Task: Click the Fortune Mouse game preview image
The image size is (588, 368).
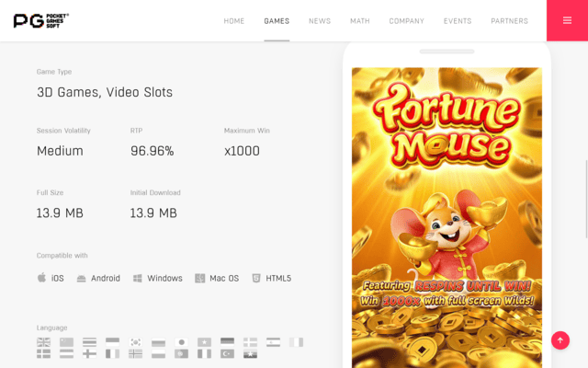Action: (x=447, y=218)
